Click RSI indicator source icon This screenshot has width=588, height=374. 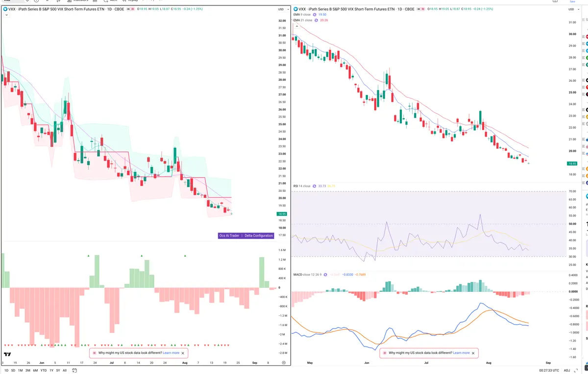pos(315,186)
